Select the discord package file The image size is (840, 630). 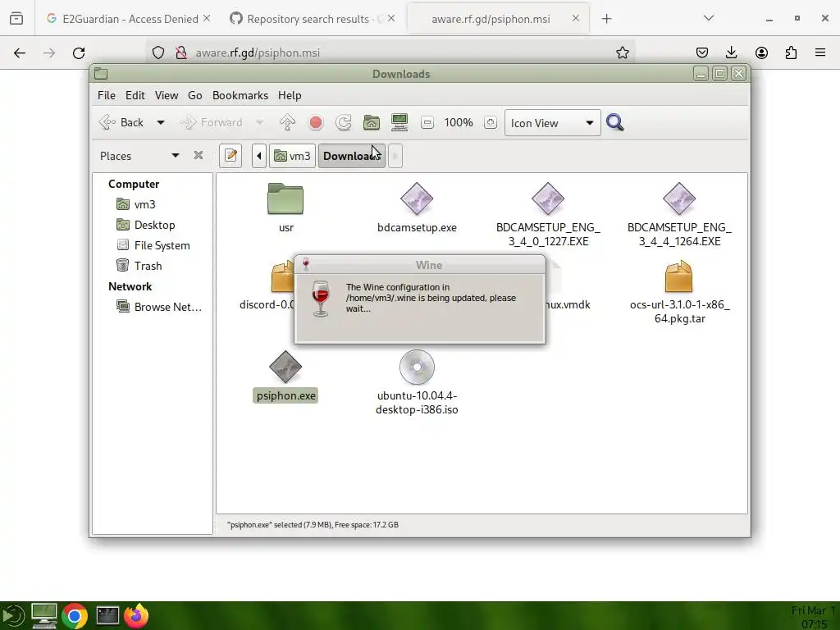click(267, 285)
